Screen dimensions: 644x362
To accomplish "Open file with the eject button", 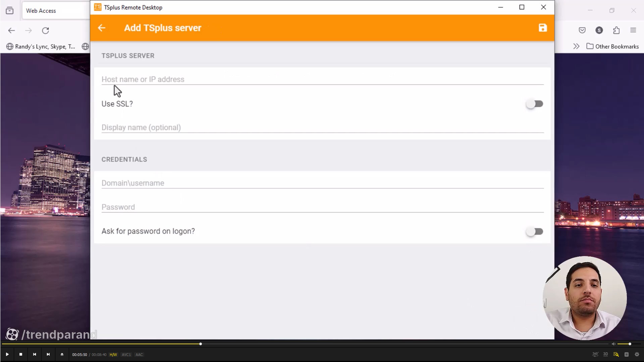I will [62, 354].
